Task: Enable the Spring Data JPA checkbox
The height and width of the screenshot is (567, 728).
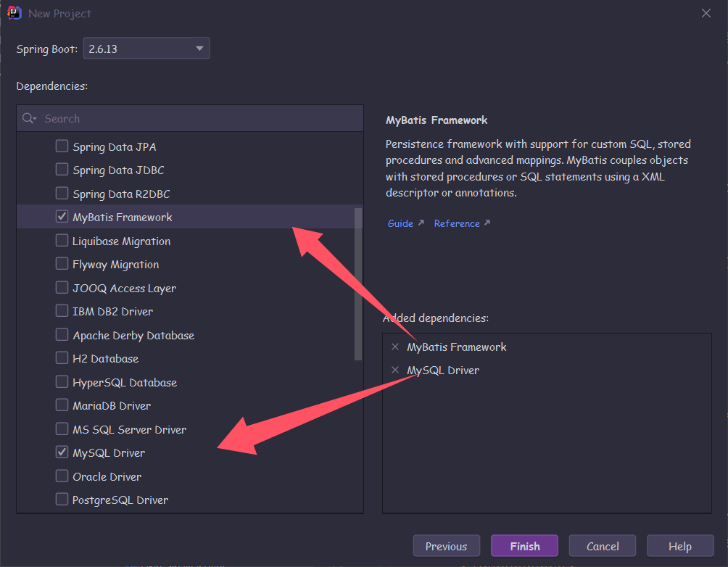Action: click(62, 146)
